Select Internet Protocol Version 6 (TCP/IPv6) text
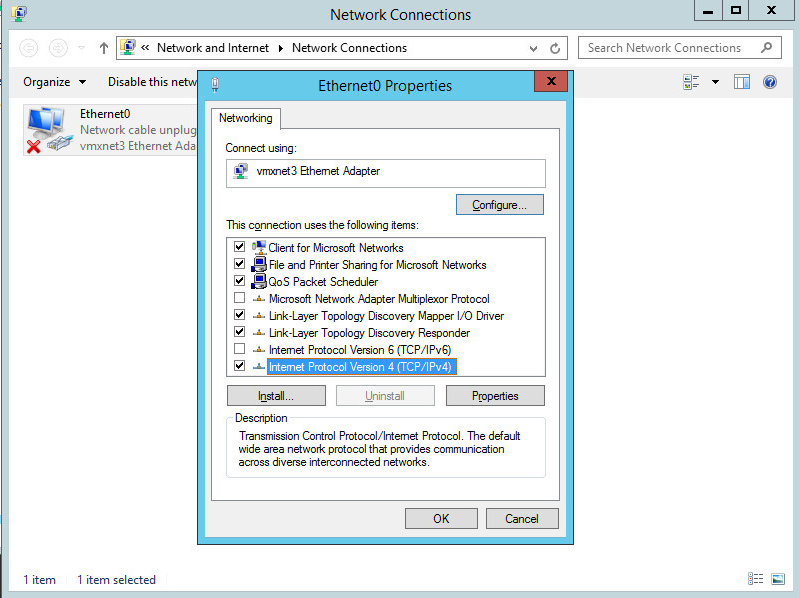This screenshot has height=598, width=800. (x=360, y=350)
